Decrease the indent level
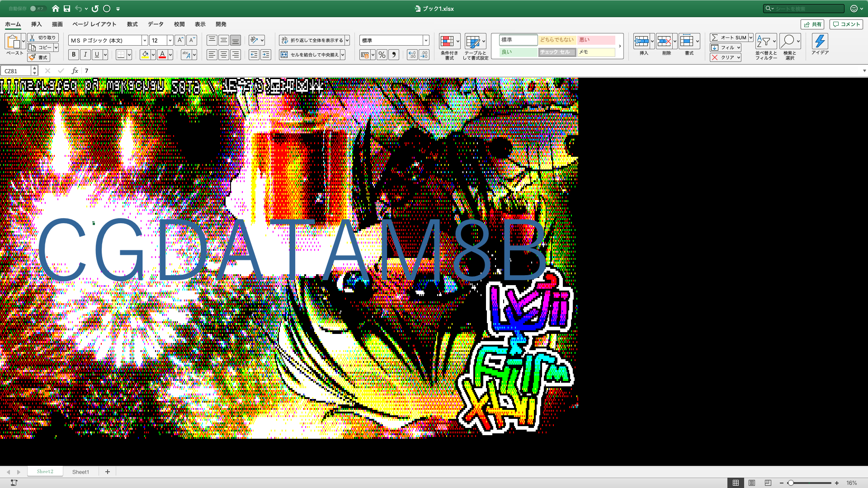Screen dimensions: 868x488 coord(254,55)
